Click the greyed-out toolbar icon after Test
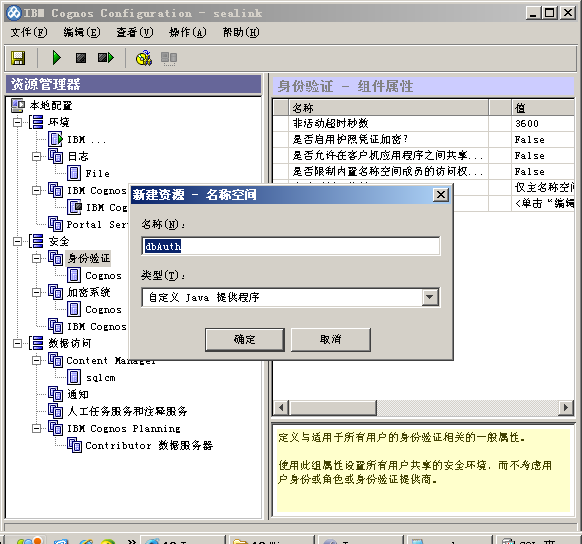Screen dimensions: 582x544 [x=169, y=58]
